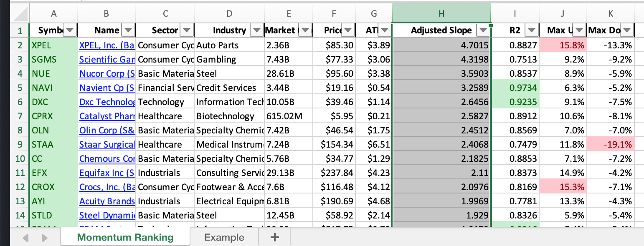Select the green-highlighted 0.9734 R2 cell
This screenshot has height=246, width=644.
[x=515, y=88]
